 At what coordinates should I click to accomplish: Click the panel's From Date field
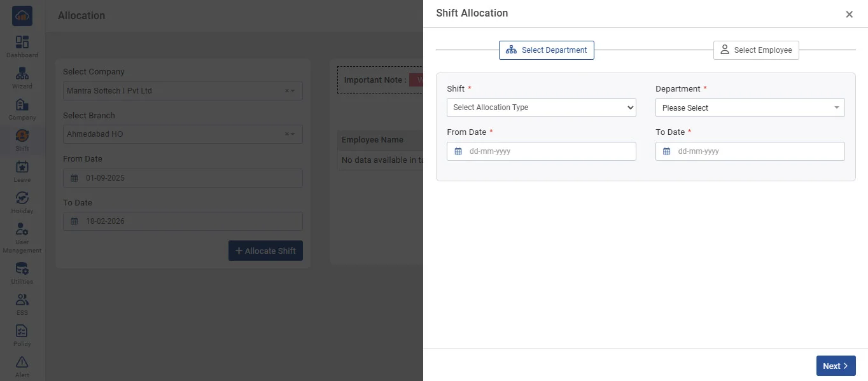(x=541, y=151)
